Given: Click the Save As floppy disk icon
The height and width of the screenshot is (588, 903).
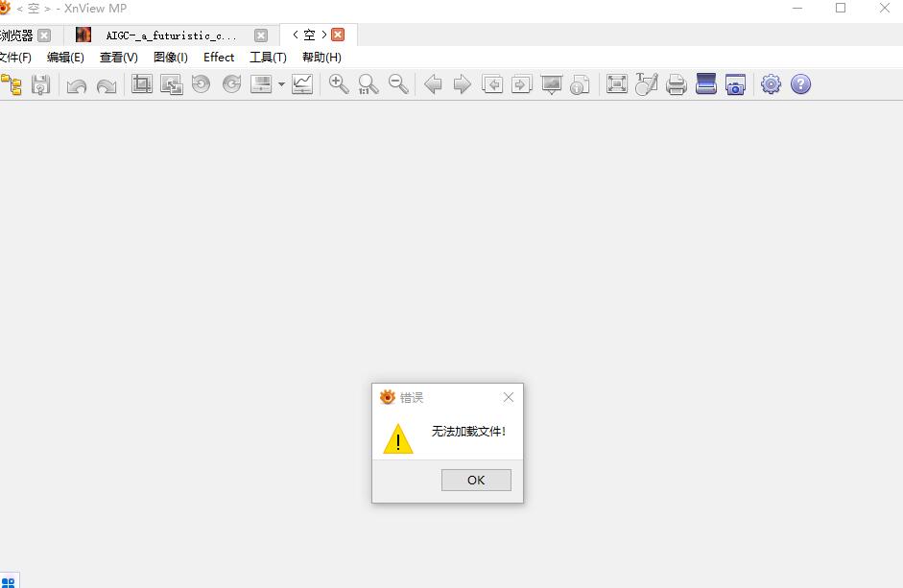Looking at the screenshot, I should [x=41, y=84].
